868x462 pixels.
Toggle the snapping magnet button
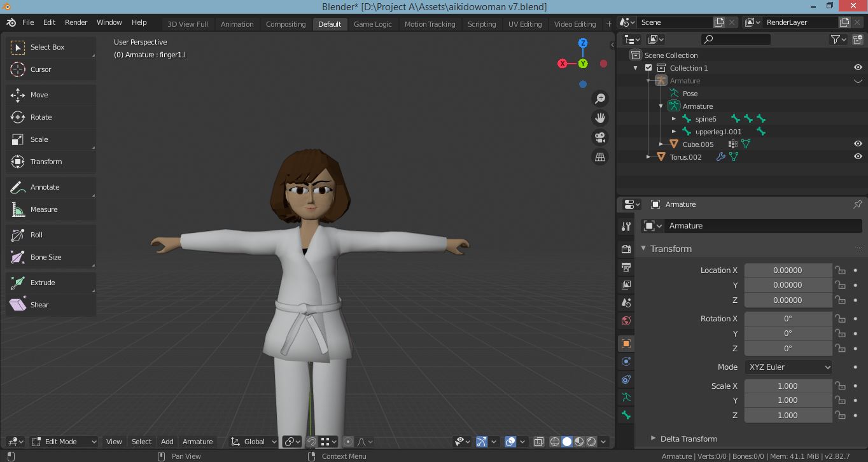pos(312,442)
